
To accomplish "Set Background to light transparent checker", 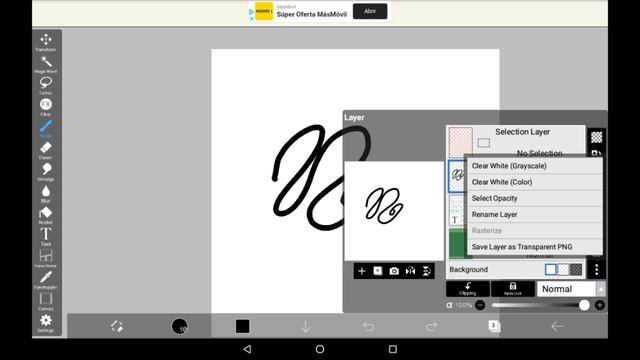I will [563, 269].
